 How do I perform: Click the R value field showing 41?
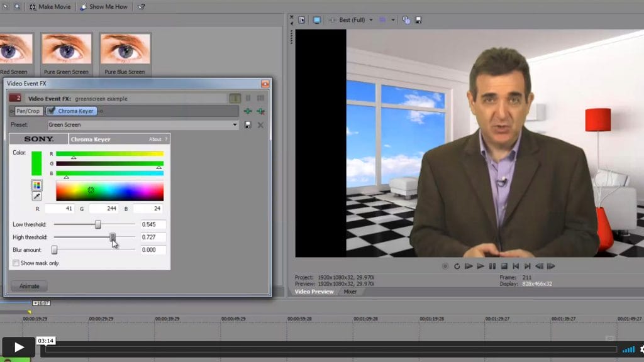[60, 209]
